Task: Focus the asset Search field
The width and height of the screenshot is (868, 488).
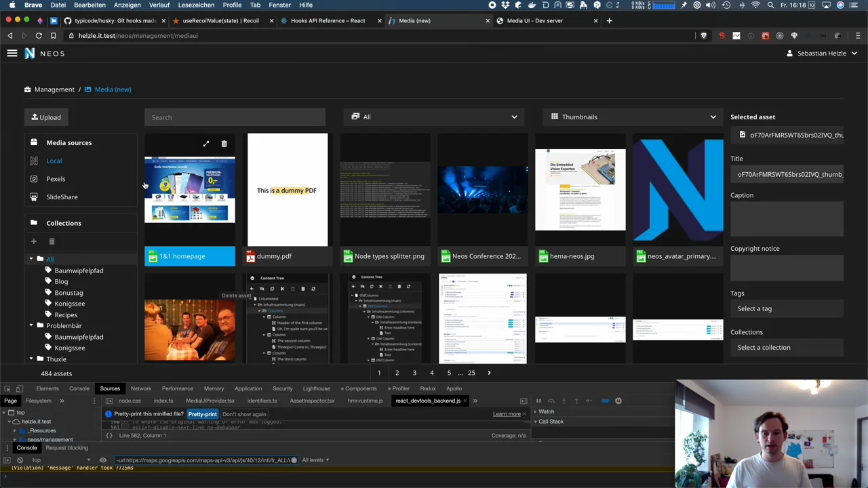Action: [x=235, y=117]
